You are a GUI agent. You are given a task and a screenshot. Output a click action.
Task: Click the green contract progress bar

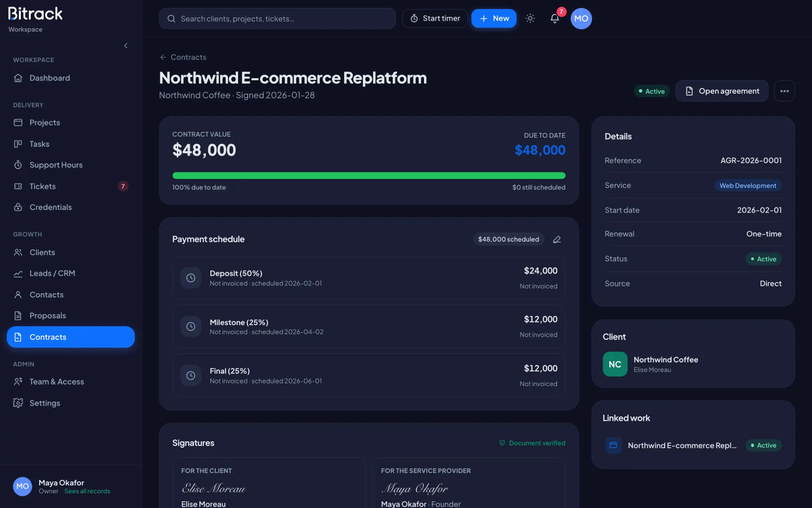(369, 176)
